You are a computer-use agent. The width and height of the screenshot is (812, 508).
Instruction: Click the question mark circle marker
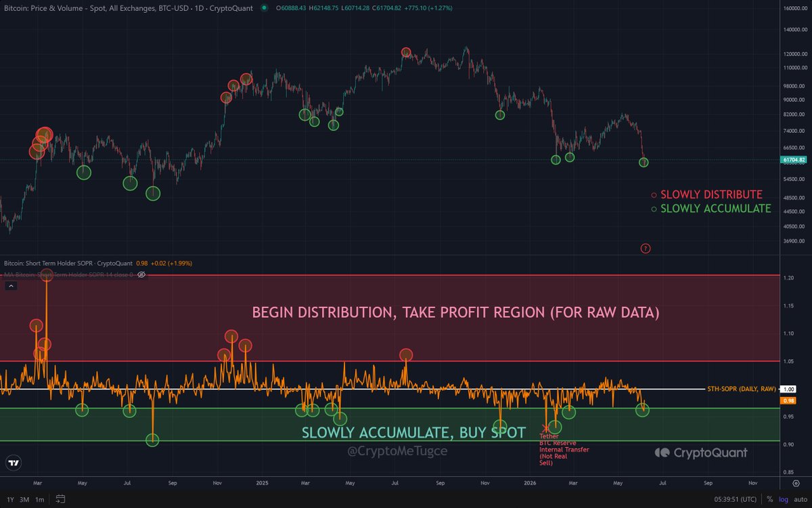645,249
